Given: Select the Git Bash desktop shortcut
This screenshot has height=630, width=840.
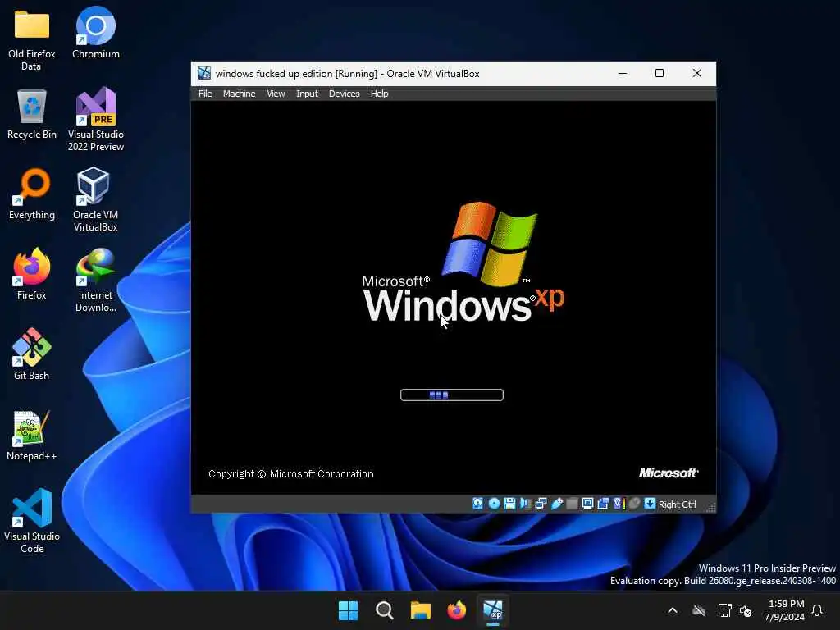Looking at the screenshot, I should pyautogui.click(x=32, y=354).
